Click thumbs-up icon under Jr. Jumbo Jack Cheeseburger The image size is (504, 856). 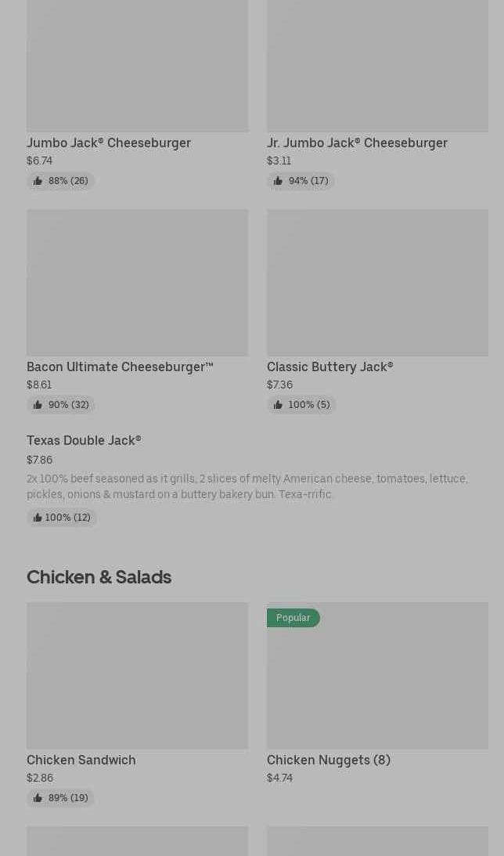(x=278, y=181)
